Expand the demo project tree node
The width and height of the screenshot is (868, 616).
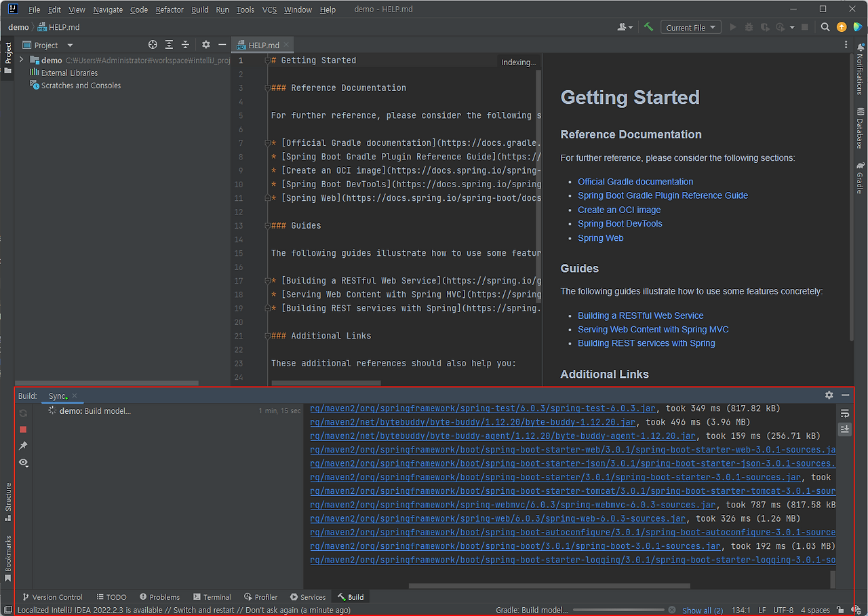22,60
